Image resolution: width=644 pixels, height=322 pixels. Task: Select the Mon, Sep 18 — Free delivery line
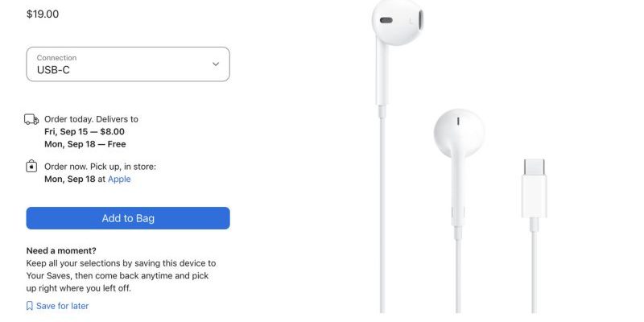pos(85,144)
